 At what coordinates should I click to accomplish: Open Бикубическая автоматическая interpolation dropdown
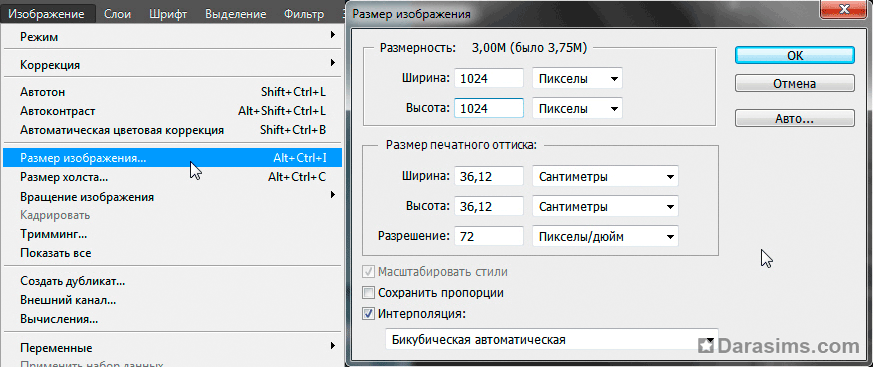(x=551, y=339)
